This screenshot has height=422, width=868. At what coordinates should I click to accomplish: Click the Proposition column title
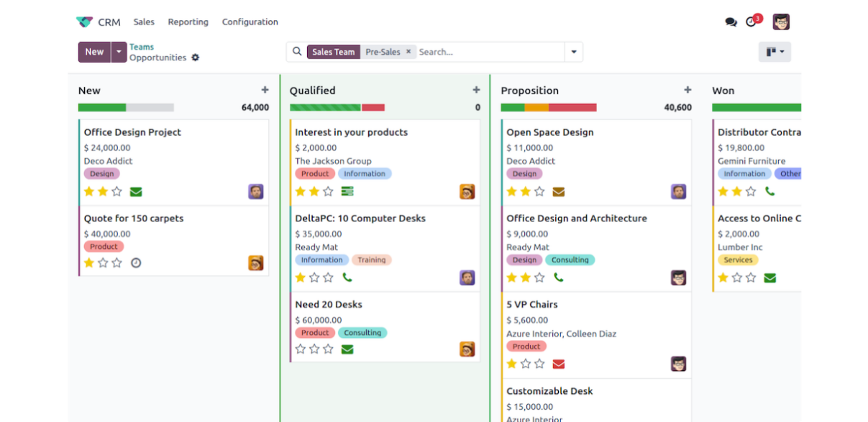530,91
